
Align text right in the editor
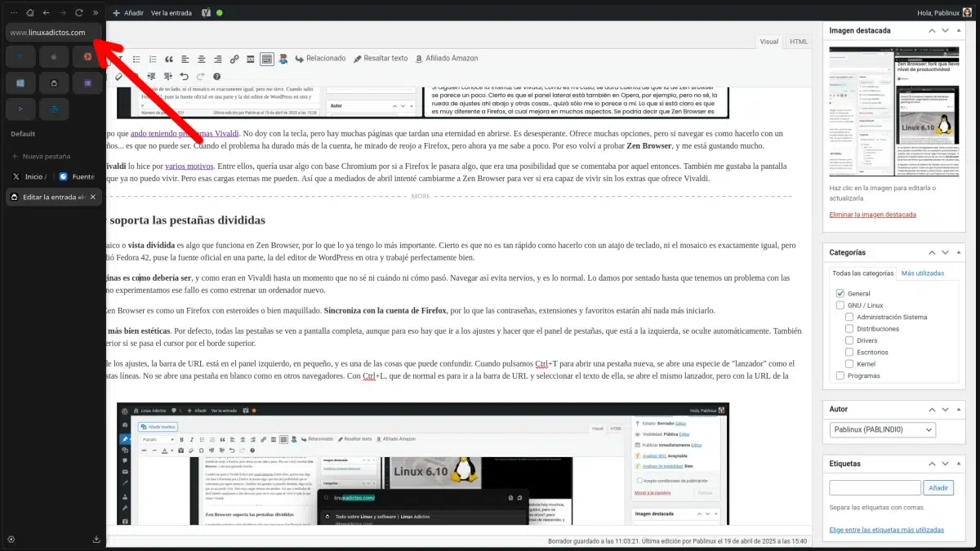point(218,60)
